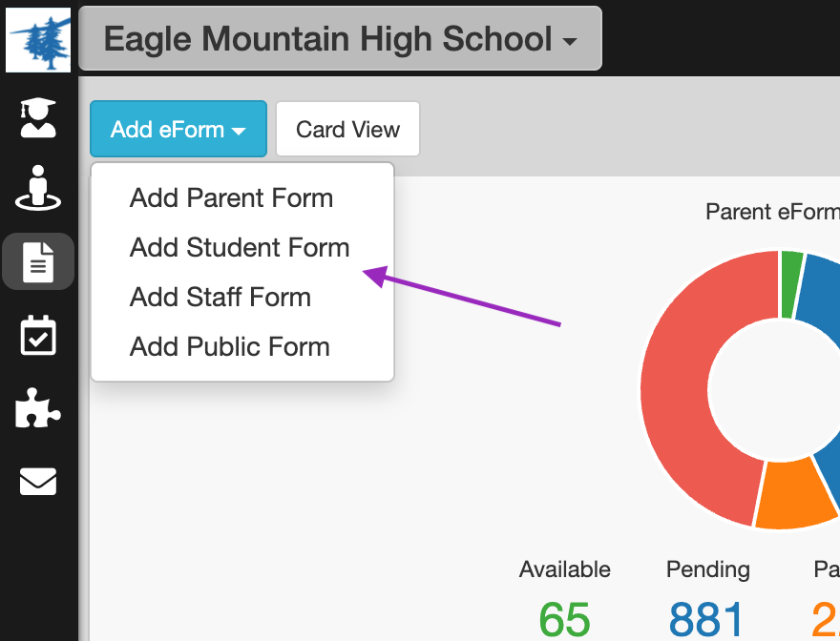Select the person location sidebar icon
The width and height of the screenshot is (840, 641).
point(38,188)
